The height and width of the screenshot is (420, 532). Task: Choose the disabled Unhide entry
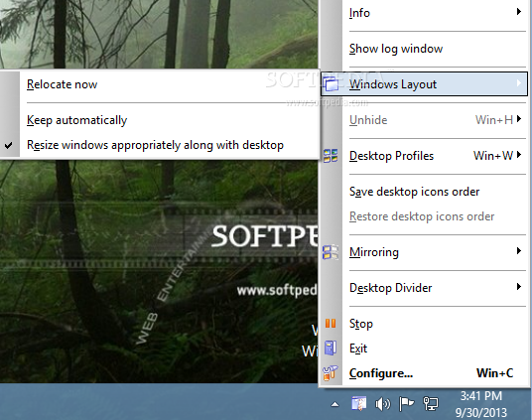(x=424, y=120)
